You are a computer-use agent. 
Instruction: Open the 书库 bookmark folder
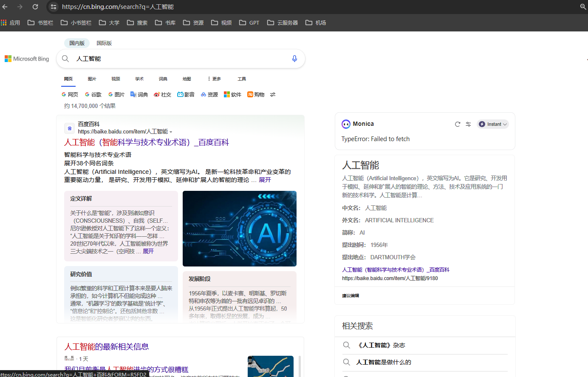click(x=165, y=23)
